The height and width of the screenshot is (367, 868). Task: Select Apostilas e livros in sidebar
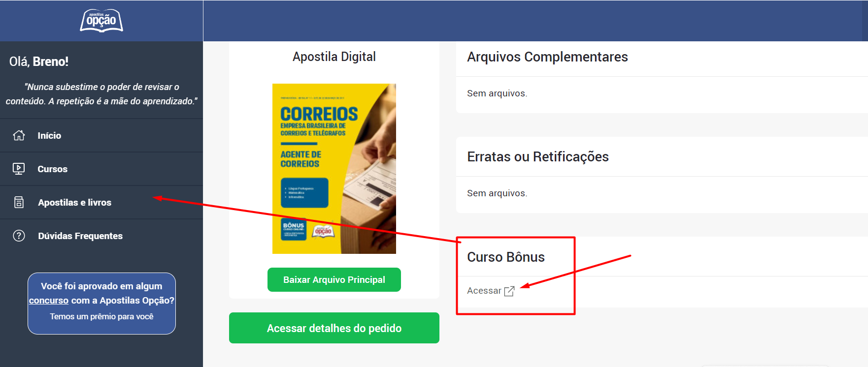point(101,202)
